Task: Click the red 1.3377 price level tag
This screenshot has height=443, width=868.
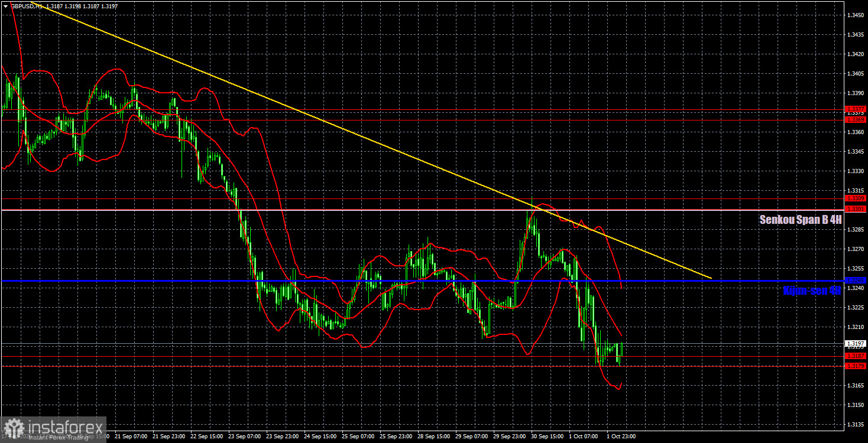Action: click(x=856, y=109)
